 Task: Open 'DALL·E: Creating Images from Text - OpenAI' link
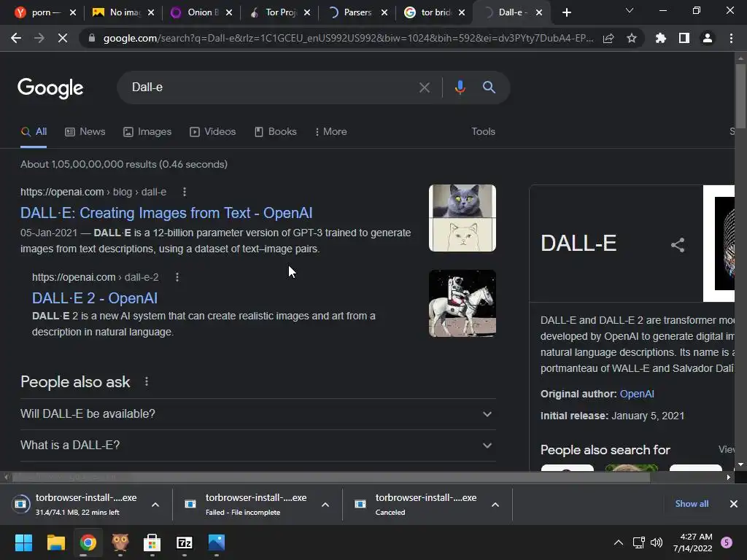(x=166, y=213)
